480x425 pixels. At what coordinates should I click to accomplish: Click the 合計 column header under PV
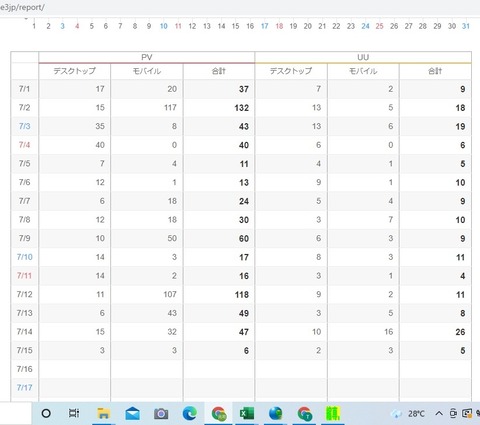[x=219, y=71]
